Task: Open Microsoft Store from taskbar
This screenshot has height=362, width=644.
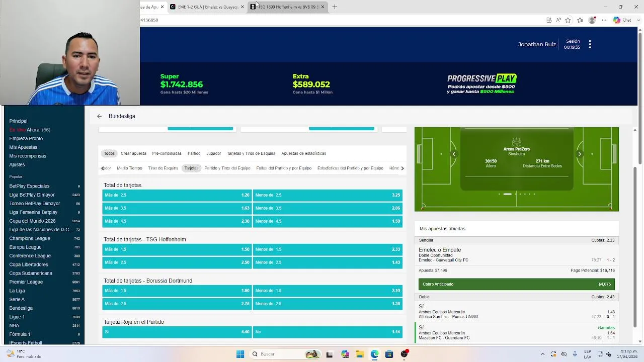Action: (x=389, y=354)
